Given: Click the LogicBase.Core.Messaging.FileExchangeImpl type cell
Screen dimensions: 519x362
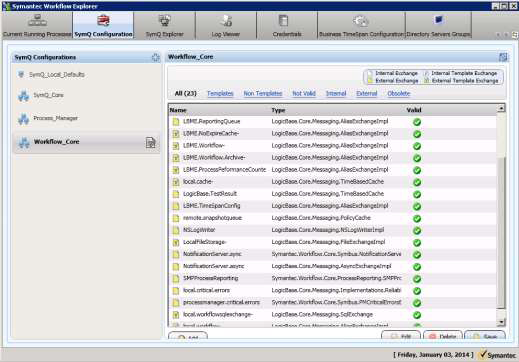Looking at the screenshot, I should (328, 242).
